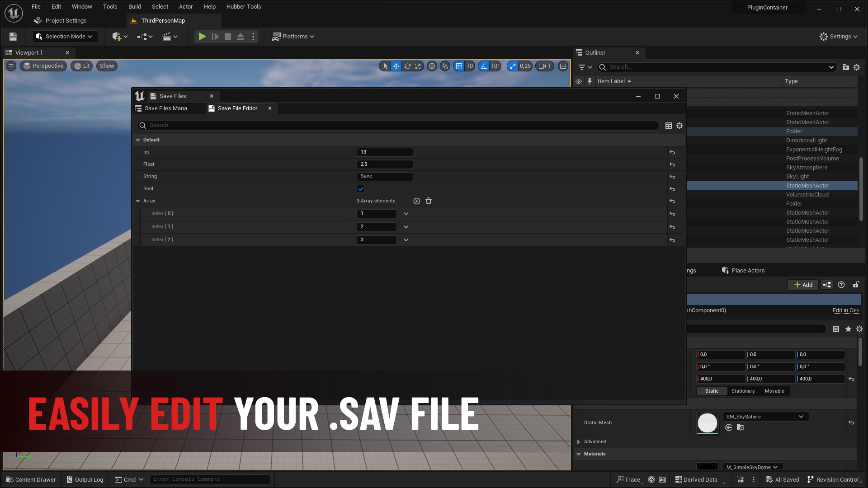The height and width of the screenshot is (488, 868).
Task: Open the Build menu
Action: (134, 6)
